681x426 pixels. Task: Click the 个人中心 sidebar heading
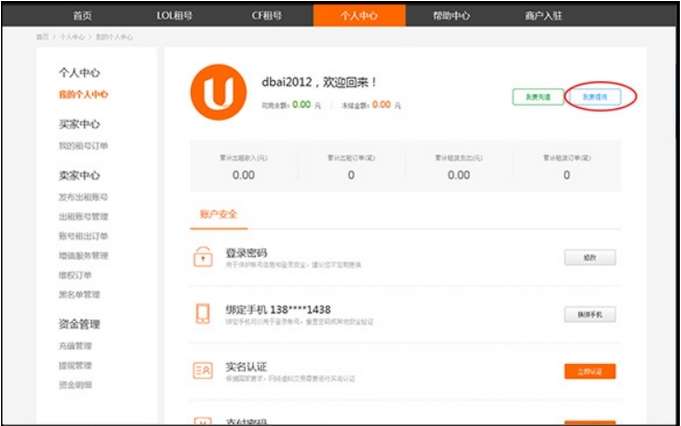coord(79,73)
